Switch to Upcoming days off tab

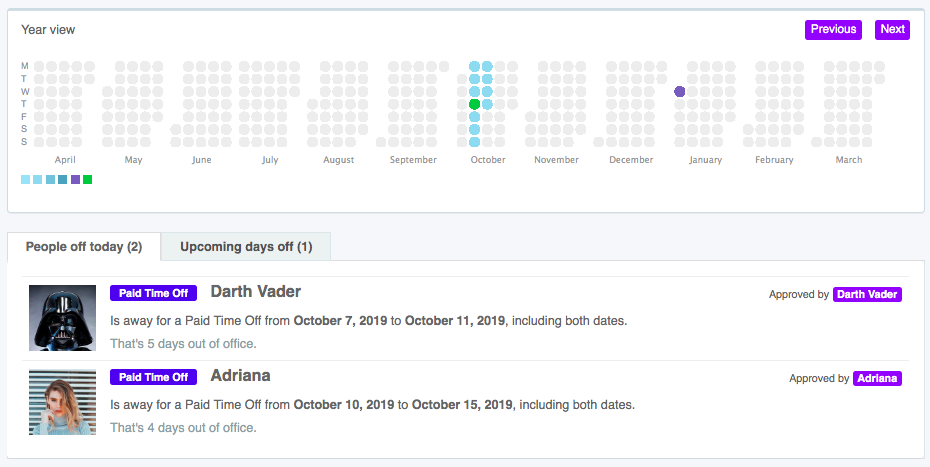tap(246, 247)
